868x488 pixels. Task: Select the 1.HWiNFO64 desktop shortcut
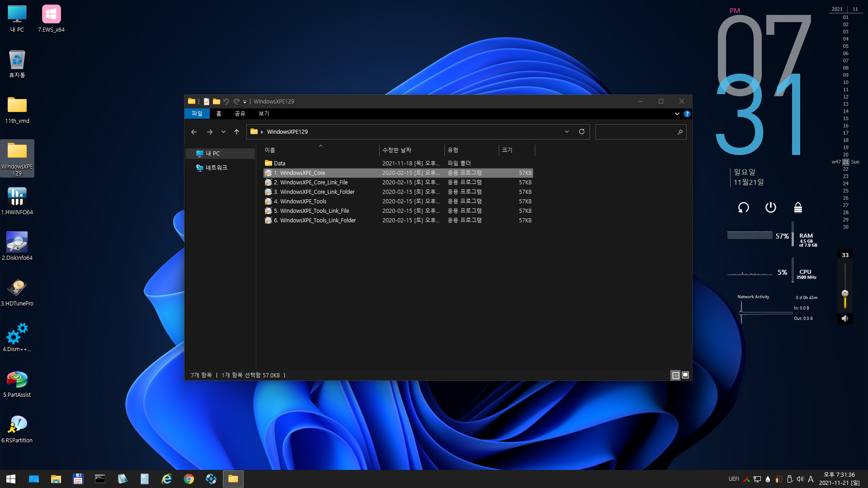click(17, 201)
